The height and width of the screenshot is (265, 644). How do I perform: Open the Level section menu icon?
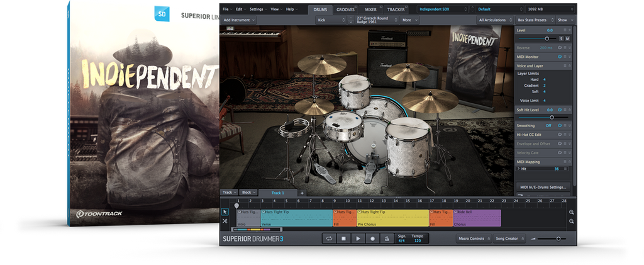pyautogui.click(x=565, y=30)
